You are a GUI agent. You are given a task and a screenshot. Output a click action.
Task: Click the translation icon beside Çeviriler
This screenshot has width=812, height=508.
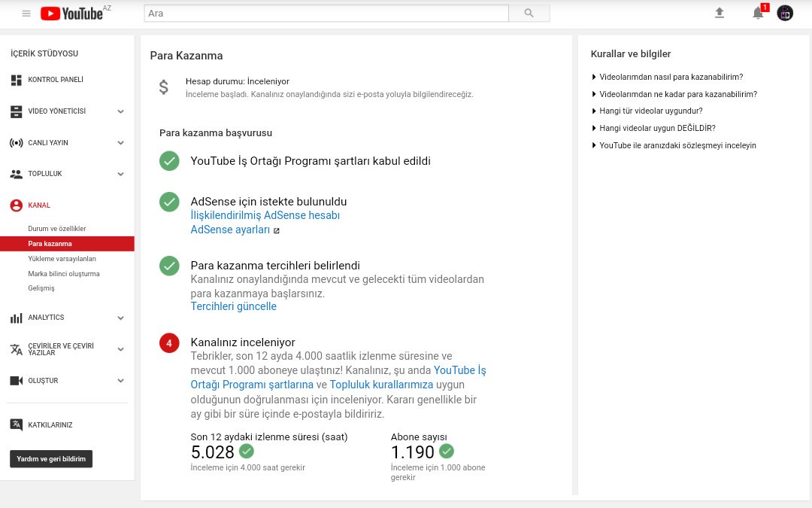click(x=16, y=349)
